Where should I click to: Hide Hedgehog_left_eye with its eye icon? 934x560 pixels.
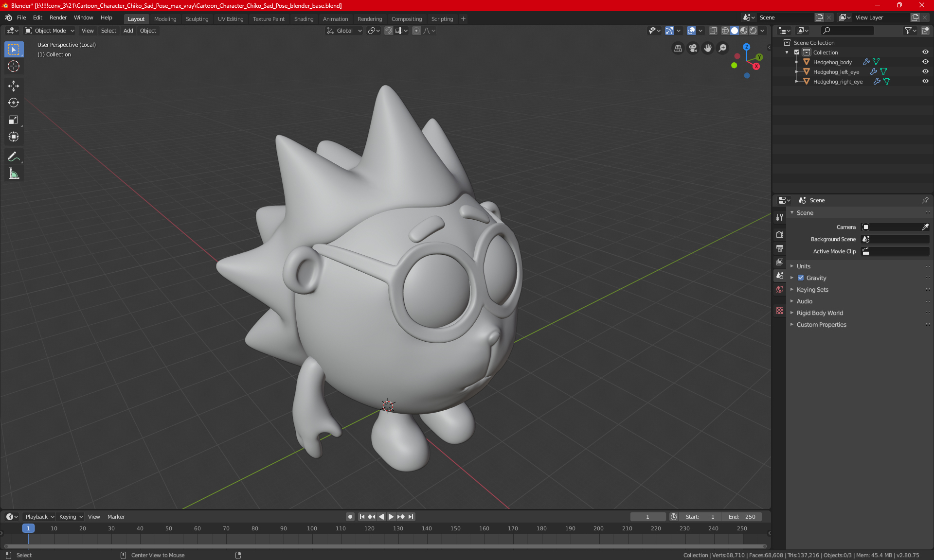(925, 72)
